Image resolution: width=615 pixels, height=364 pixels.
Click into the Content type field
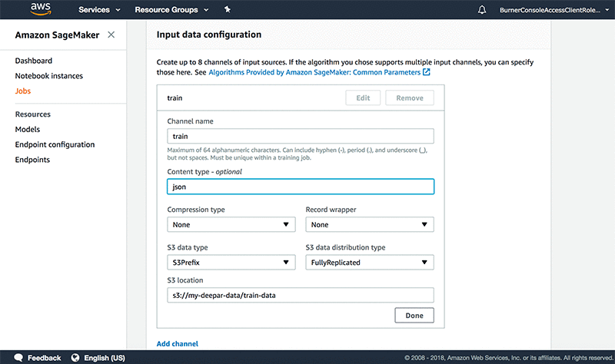click(x=301, y=187)
